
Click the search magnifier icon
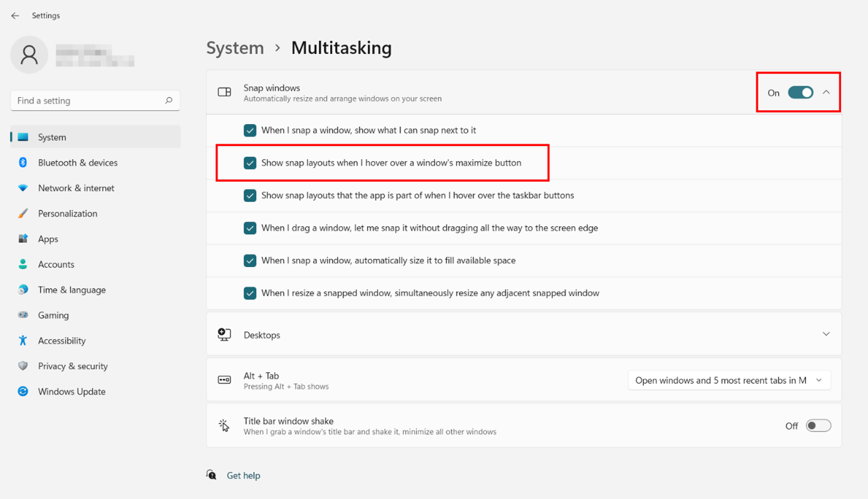click(168, 100)
